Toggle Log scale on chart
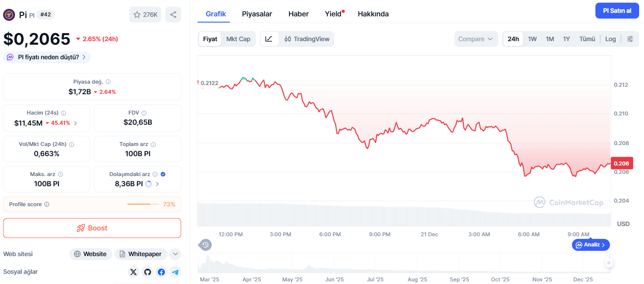The image size is (644, 284). point(610,39)
